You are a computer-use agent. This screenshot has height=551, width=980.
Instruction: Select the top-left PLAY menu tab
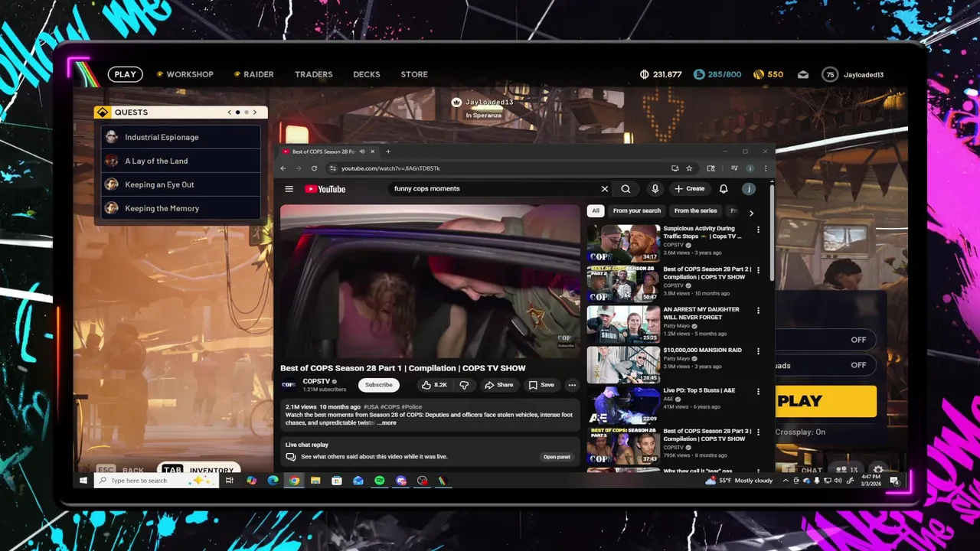point(125,74)
